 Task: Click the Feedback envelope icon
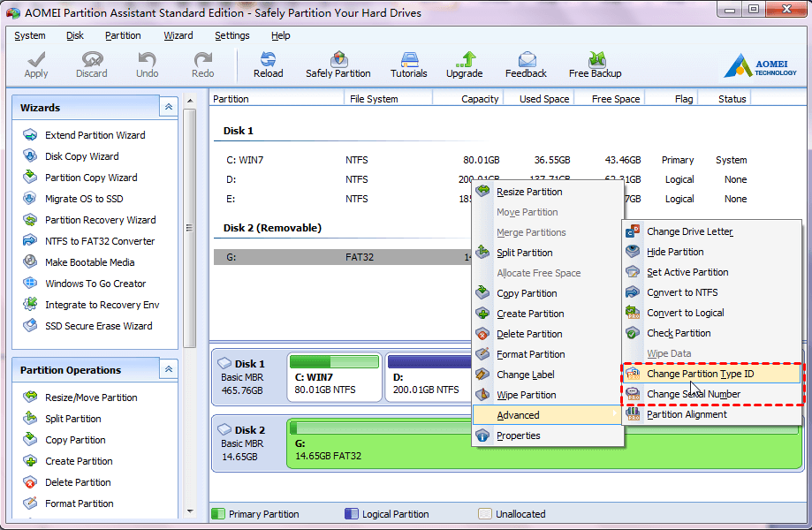tap(526, 60)
